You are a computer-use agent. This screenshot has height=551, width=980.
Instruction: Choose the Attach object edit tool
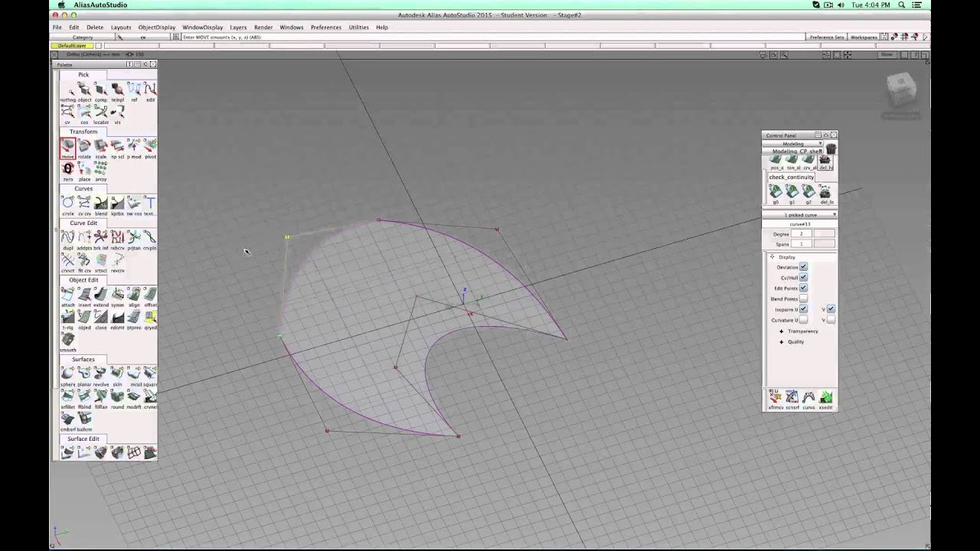[x=67, y=296]
